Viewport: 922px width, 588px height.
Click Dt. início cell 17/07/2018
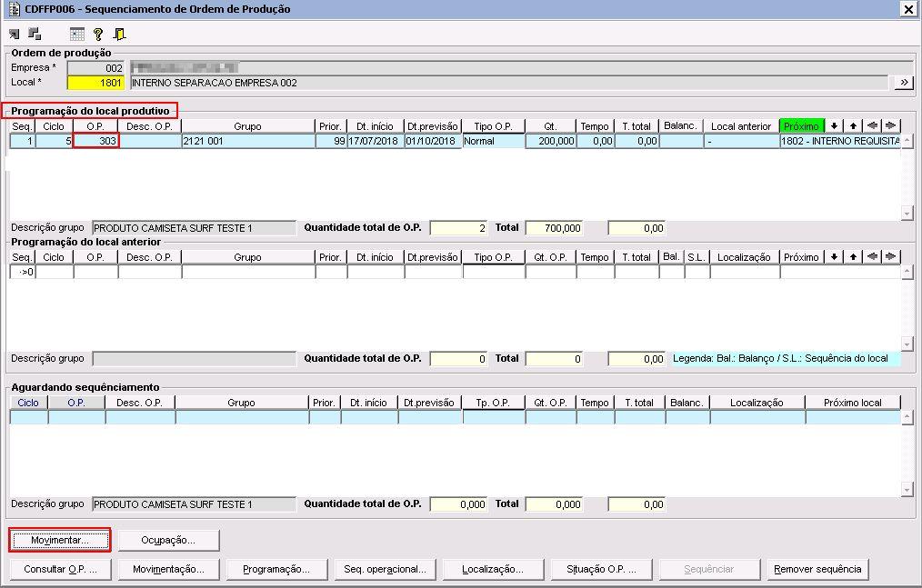[376, 141]
